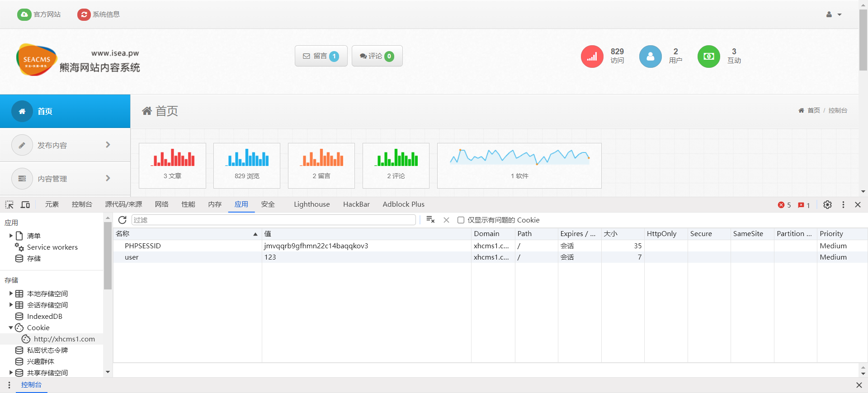Expand the 发布内容 menu chevron

(108, 145)
